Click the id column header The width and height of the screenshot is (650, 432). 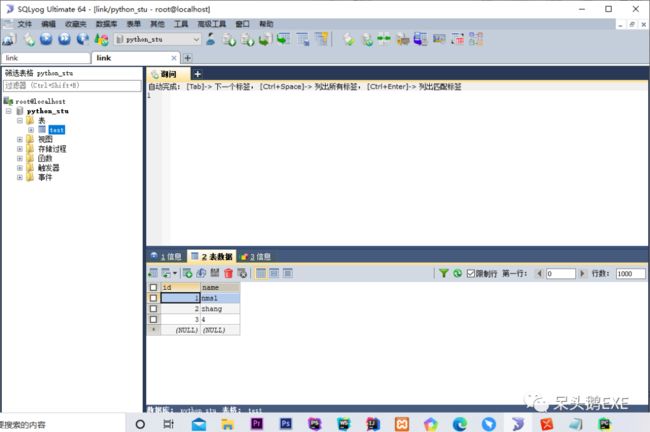coord(180,287)
